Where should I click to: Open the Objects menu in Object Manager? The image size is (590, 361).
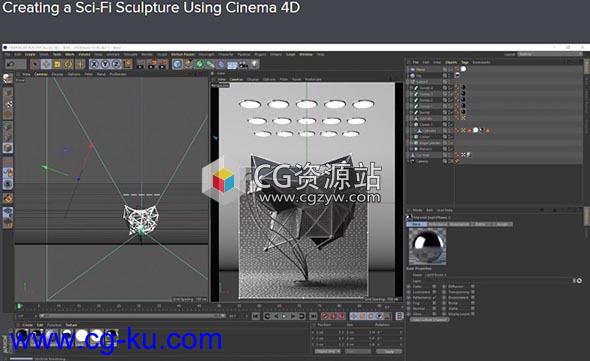451,62
